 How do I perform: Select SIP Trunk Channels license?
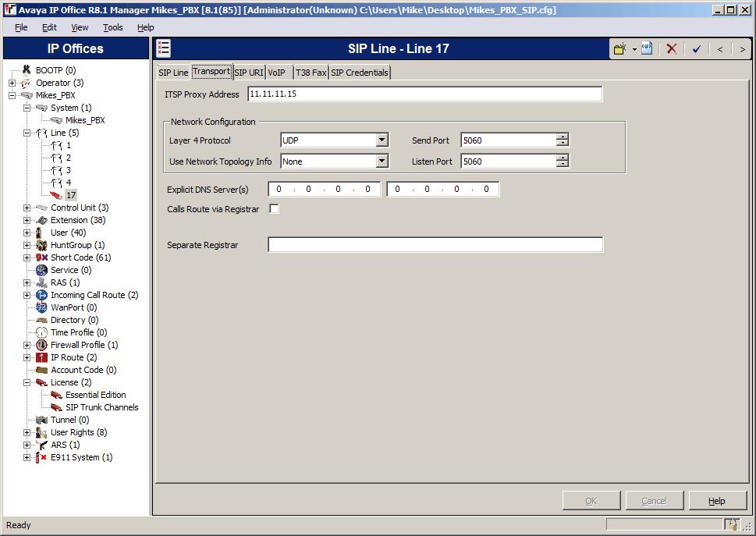101,408
